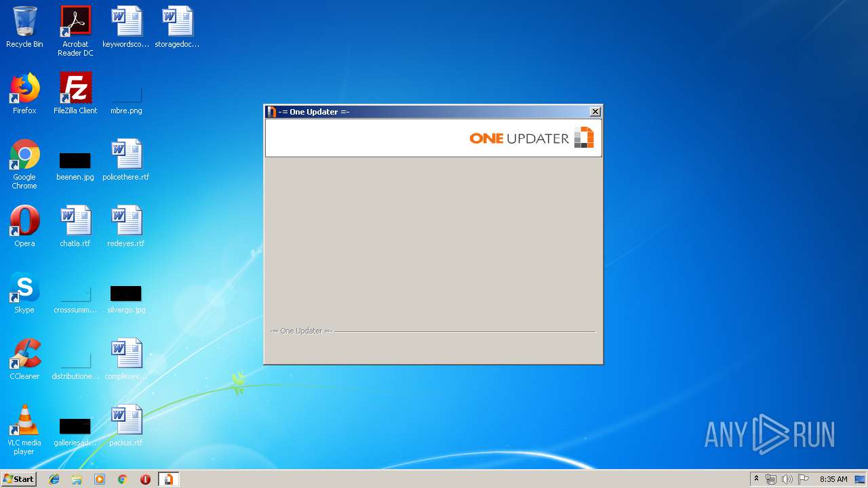
Task: Click the One Updater title bar icon
Action: (272, 112)
